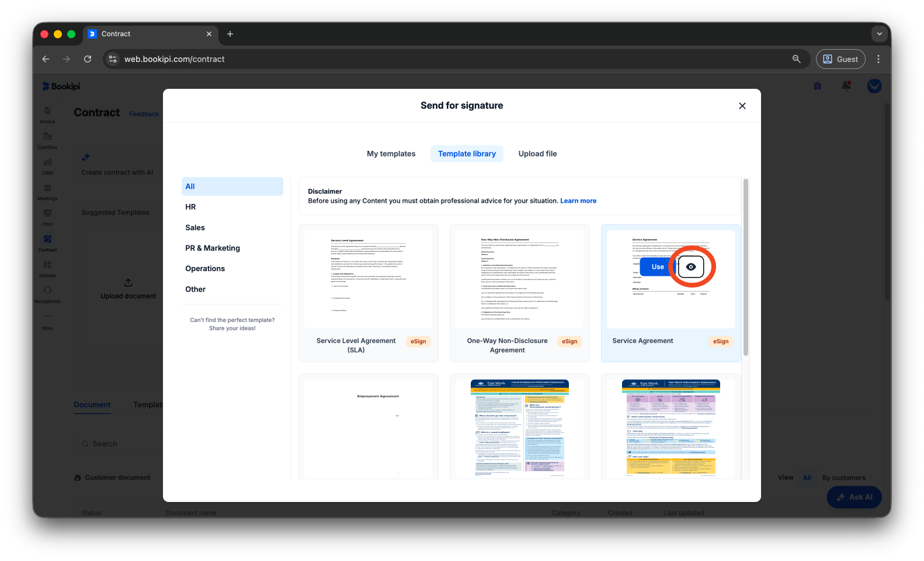The width and height of the screenshot is (924, 561).
Task: Click the Ask AI button
Action: [x=854, y=497]
